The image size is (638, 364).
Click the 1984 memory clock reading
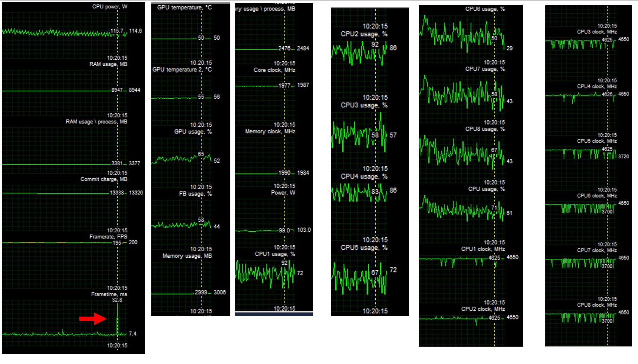tap(303, 173)
